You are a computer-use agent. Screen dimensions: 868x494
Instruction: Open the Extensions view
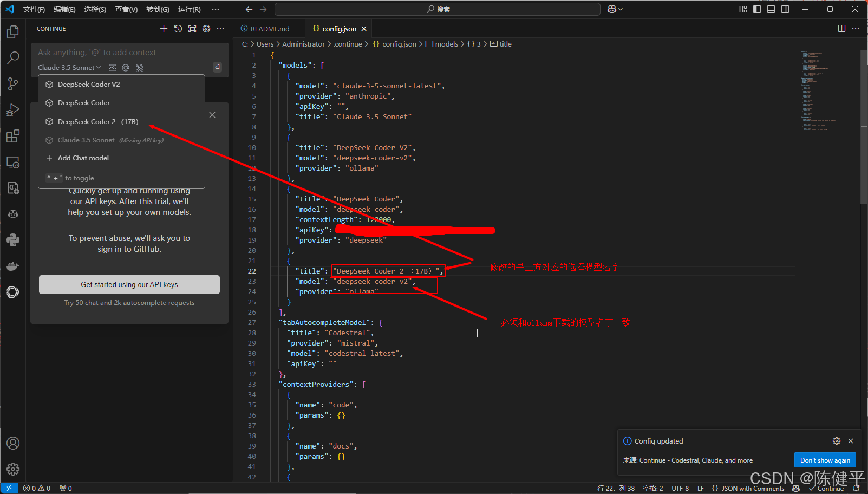click(13, 136)
